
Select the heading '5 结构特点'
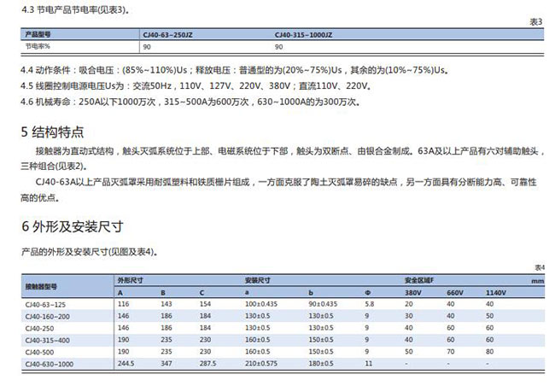[52, 132]
